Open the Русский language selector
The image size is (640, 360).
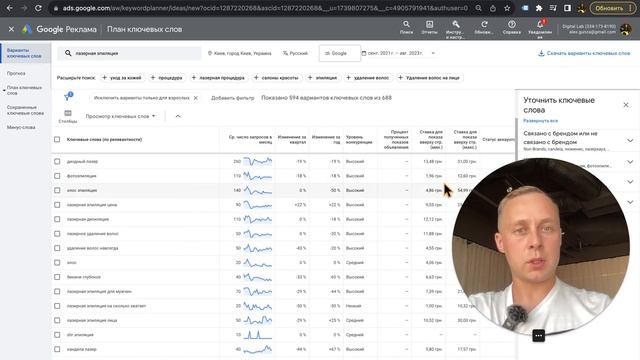click(295, 53)
